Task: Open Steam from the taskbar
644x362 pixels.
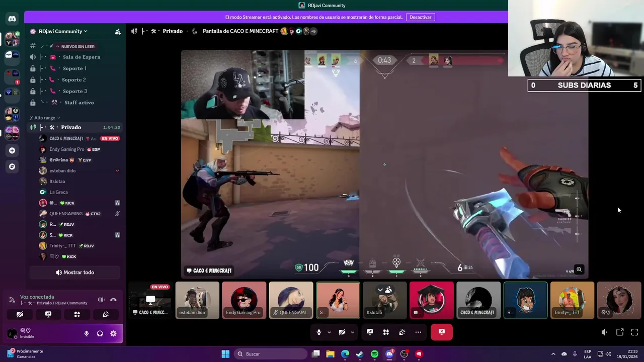Action: (360, 354)
